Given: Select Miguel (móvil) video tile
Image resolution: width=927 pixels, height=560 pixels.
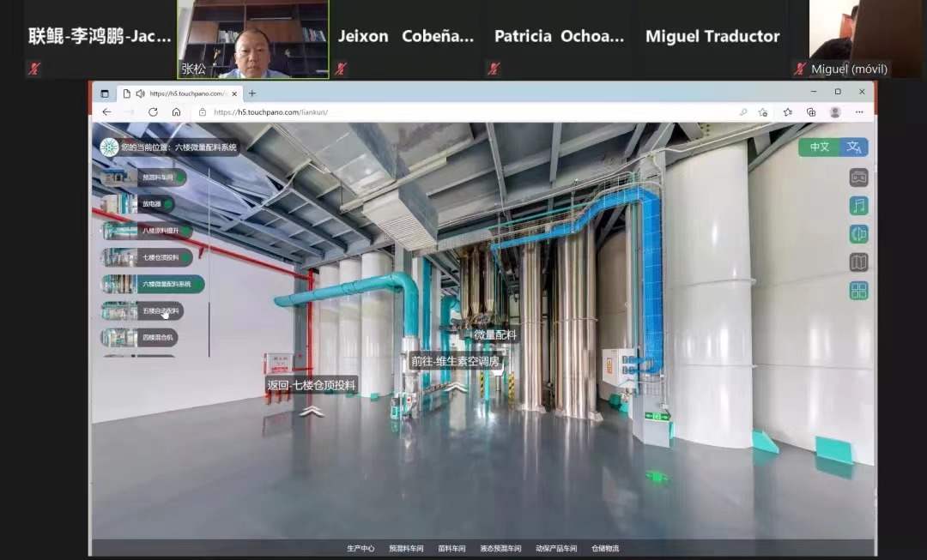Looking at the screenshot, I should coord(857,39).
